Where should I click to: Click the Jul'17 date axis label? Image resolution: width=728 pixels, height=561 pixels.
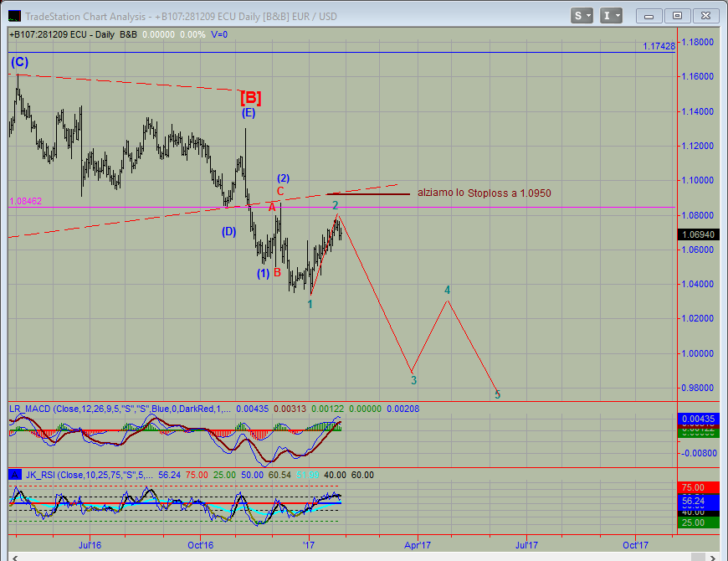coord(526,545)
